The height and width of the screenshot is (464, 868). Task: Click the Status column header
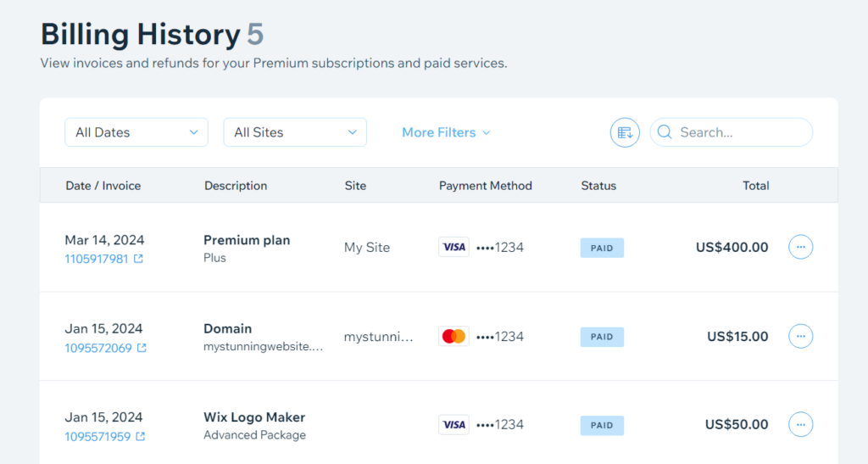598,186
